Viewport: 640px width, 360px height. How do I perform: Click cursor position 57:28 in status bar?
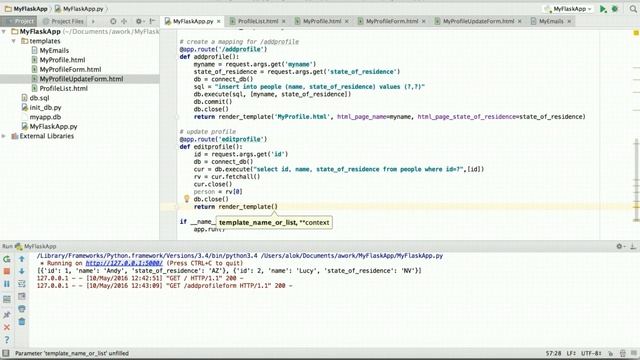click(x=553, y=353)
